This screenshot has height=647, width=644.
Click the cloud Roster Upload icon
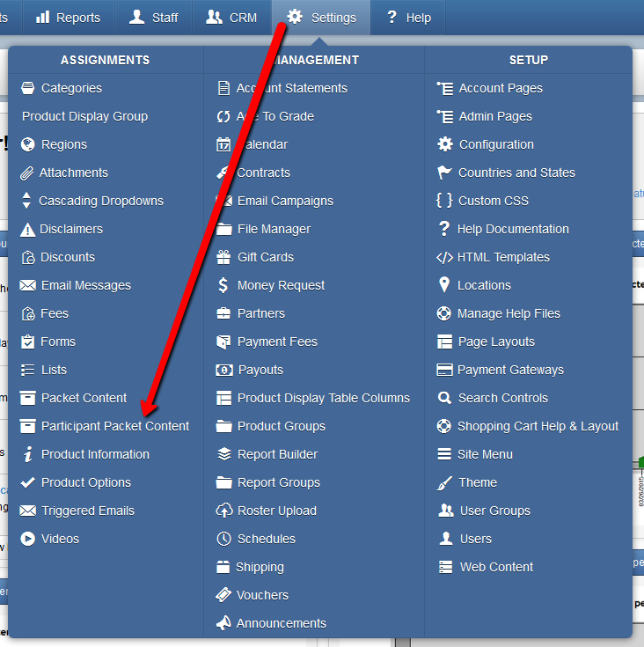click(x=223, y=511)
